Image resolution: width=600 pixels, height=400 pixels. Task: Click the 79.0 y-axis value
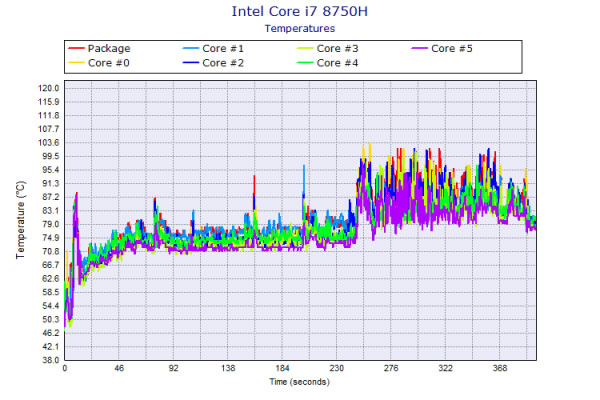click(x=51, y=224)
